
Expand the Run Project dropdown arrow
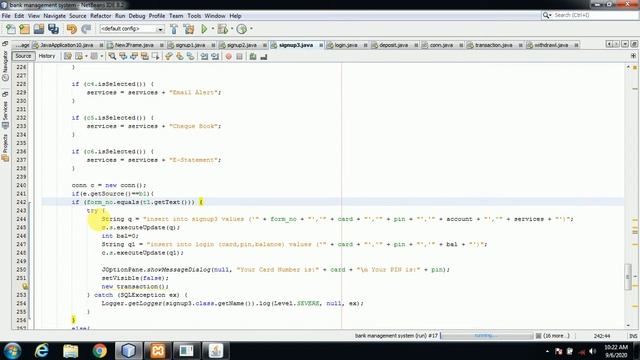pyautogui.click(x=212, y=29)
